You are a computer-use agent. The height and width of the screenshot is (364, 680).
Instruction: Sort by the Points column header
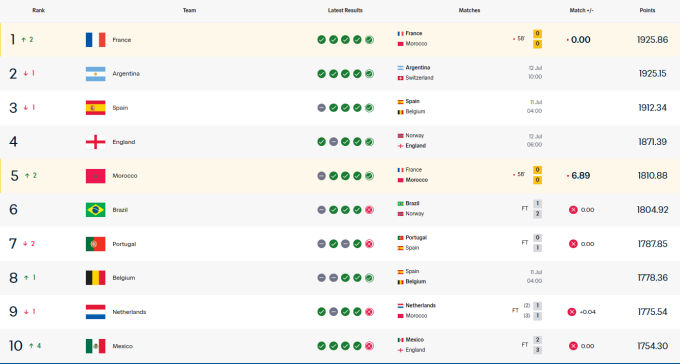tap(647, 10)
